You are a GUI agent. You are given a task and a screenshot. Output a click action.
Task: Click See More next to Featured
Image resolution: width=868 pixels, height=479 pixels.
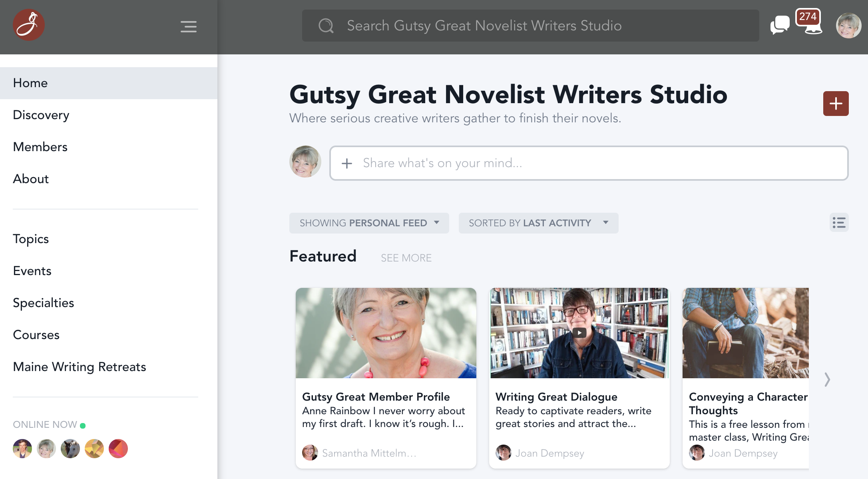tap(406, 258)
